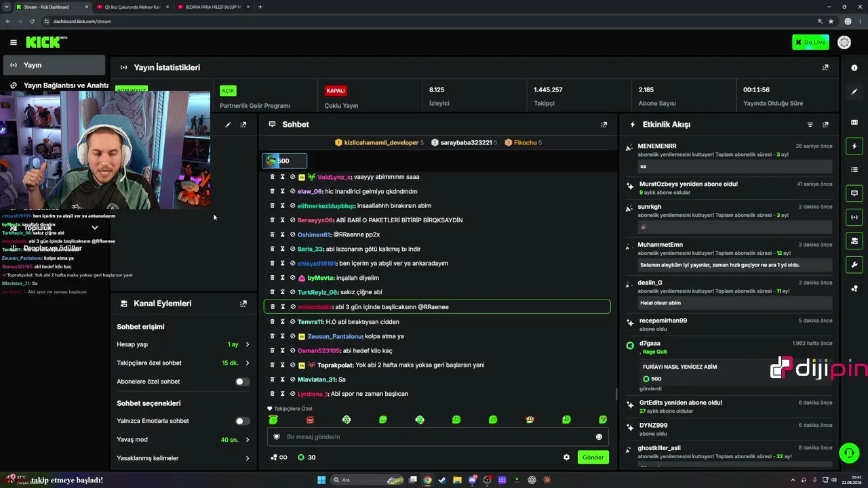Image resolution: width=868 pixels, height=488 pixels.
Task: Open Steam from the taskbar
Action: tap(442, 480)
